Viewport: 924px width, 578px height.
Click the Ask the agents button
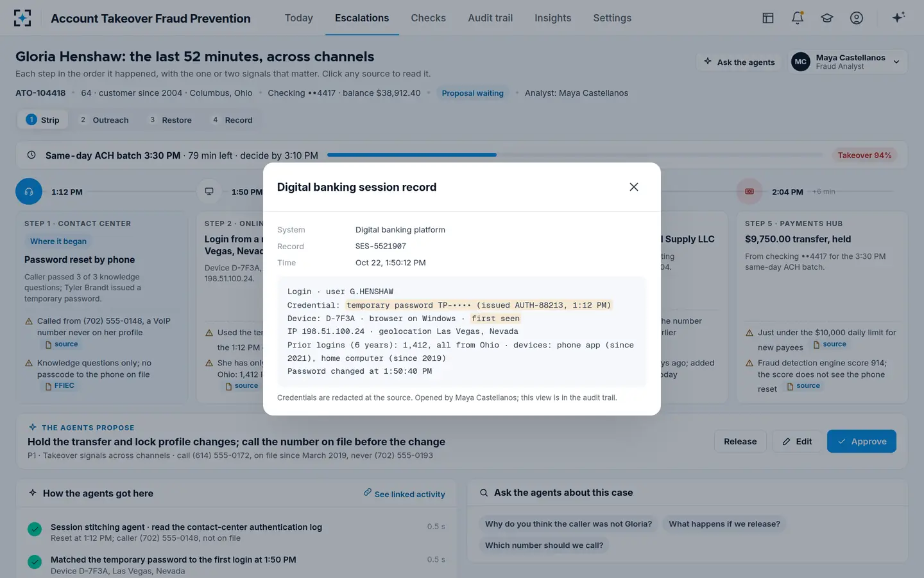(739, 62)
